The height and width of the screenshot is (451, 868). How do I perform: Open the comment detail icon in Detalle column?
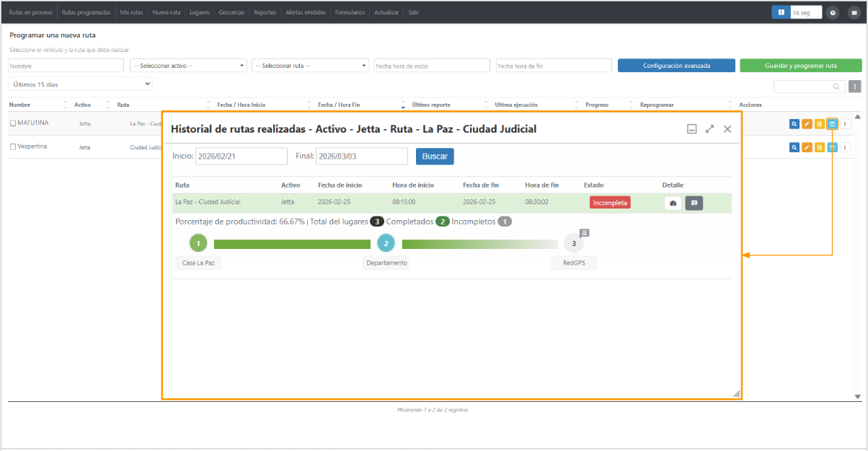(x=694, y=203)
